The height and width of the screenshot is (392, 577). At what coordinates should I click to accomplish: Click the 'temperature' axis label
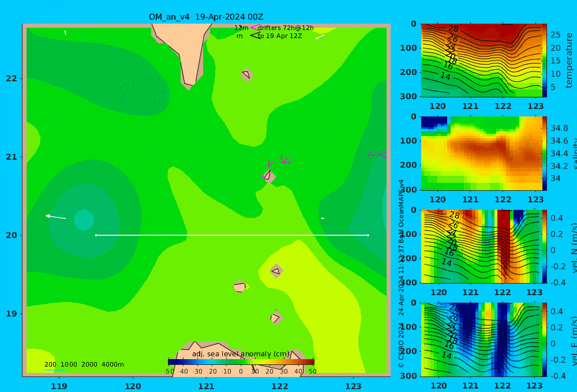569,61
